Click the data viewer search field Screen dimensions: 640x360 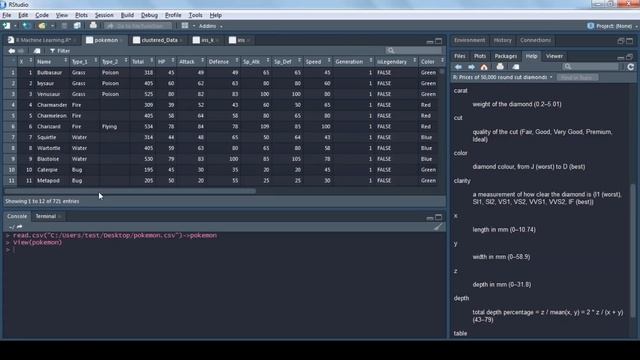coord(414,51)
